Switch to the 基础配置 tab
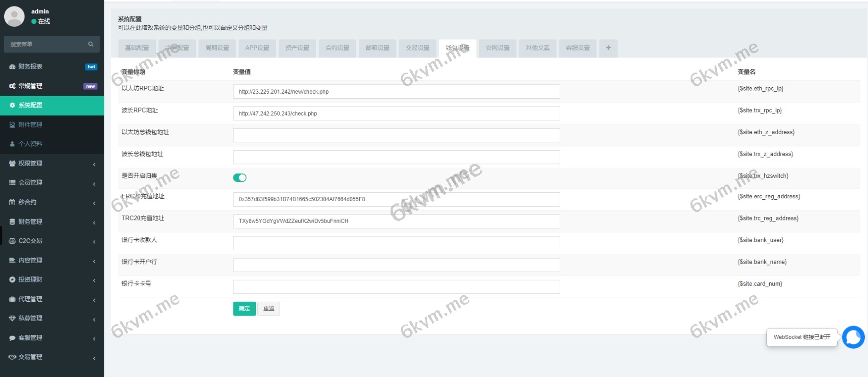 (x=137, y=48)
